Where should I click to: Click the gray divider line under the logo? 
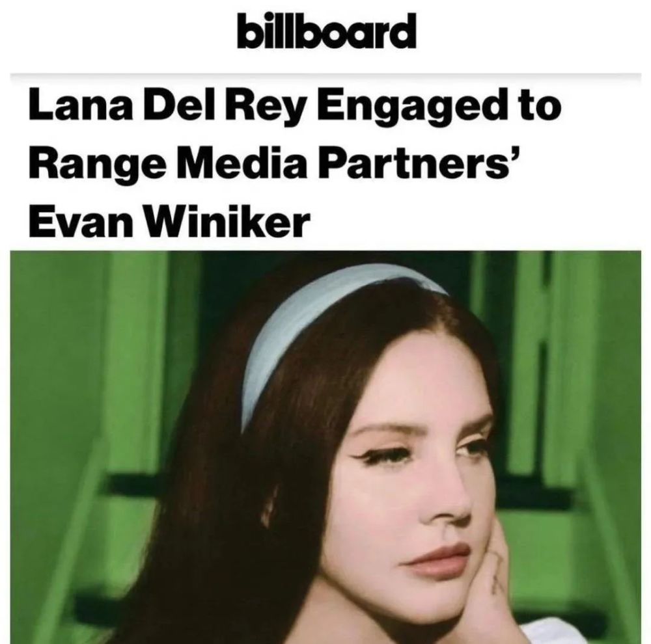tap(325, 75)
